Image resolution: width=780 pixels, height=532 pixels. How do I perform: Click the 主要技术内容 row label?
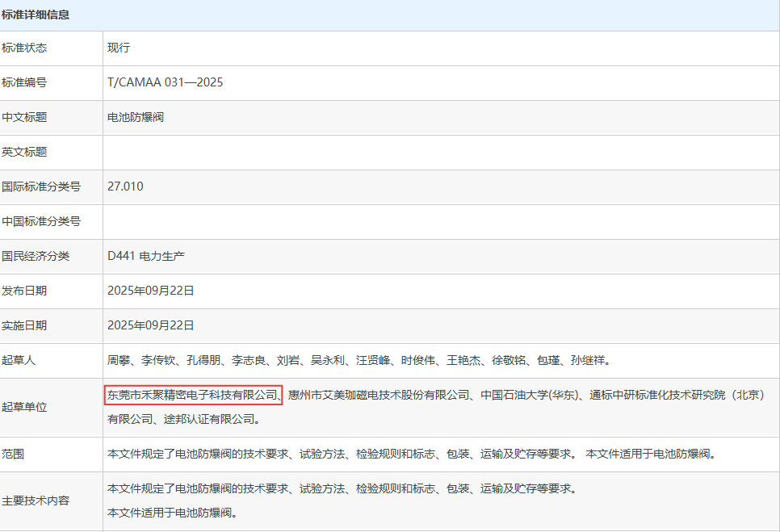[x=36, y=501]
